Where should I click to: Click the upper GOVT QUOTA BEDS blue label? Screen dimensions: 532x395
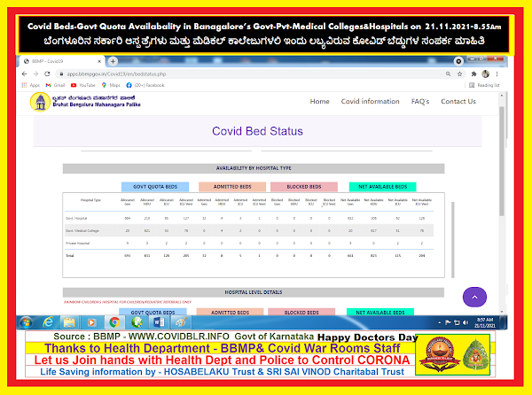tap(155, 187)
